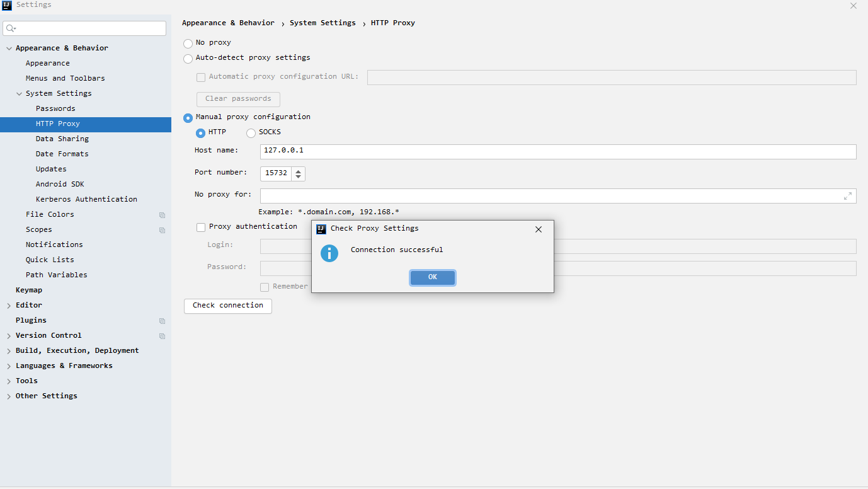This screenshot has height=489, width=868.
Task: Expand the Editor settings node
Action: coord(9,306)
